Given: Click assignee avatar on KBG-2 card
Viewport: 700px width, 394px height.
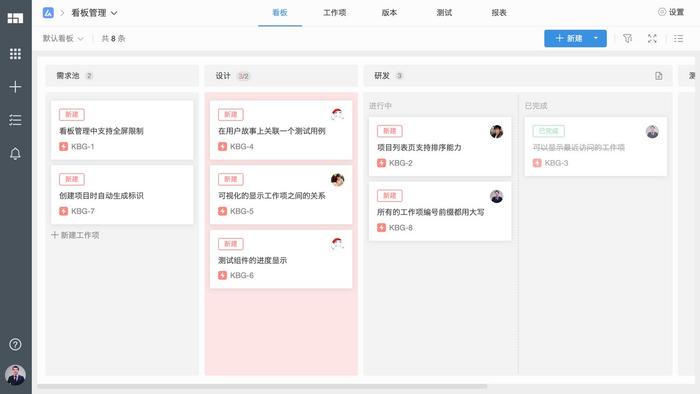Looking at the screenshot, I should 496,132.
